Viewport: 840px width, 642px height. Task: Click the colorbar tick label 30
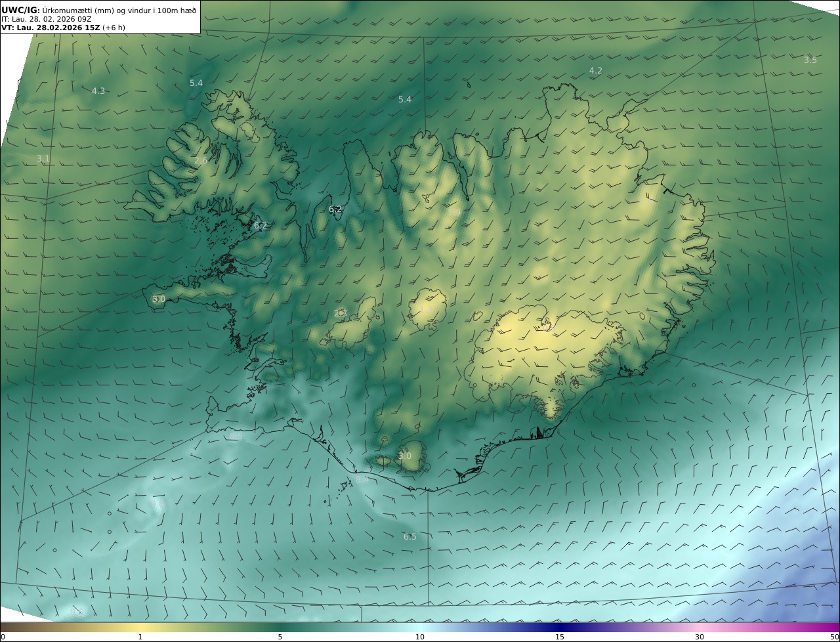pos(700,637)
